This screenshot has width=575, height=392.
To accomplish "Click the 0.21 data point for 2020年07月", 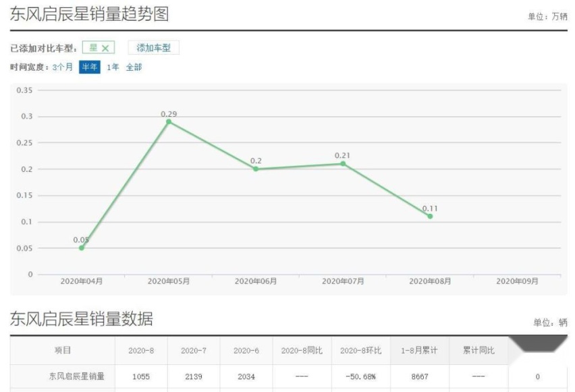I will [343, 163].
